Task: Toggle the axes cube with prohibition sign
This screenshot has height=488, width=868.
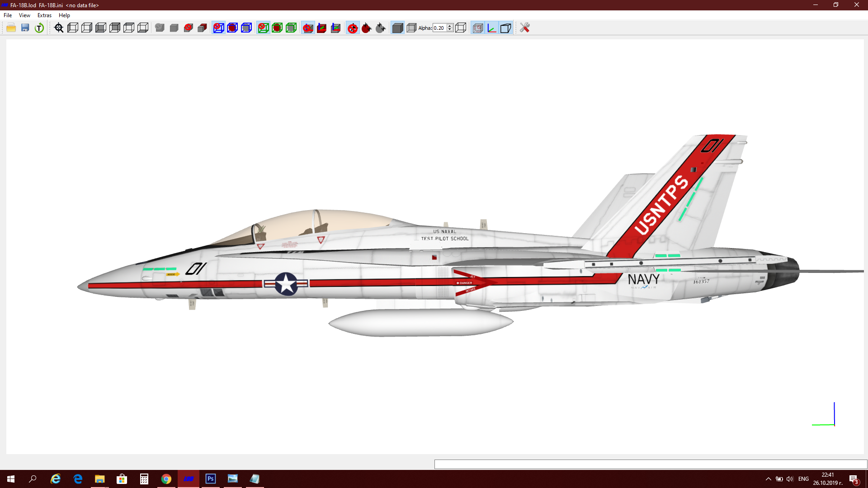Action: [x=308, y=28]
